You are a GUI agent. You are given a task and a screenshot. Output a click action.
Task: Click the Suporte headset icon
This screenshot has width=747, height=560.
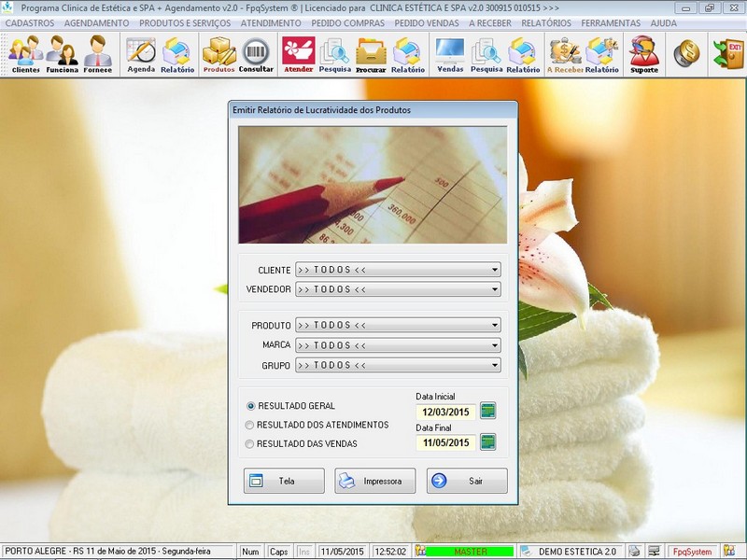click(644, 54)
